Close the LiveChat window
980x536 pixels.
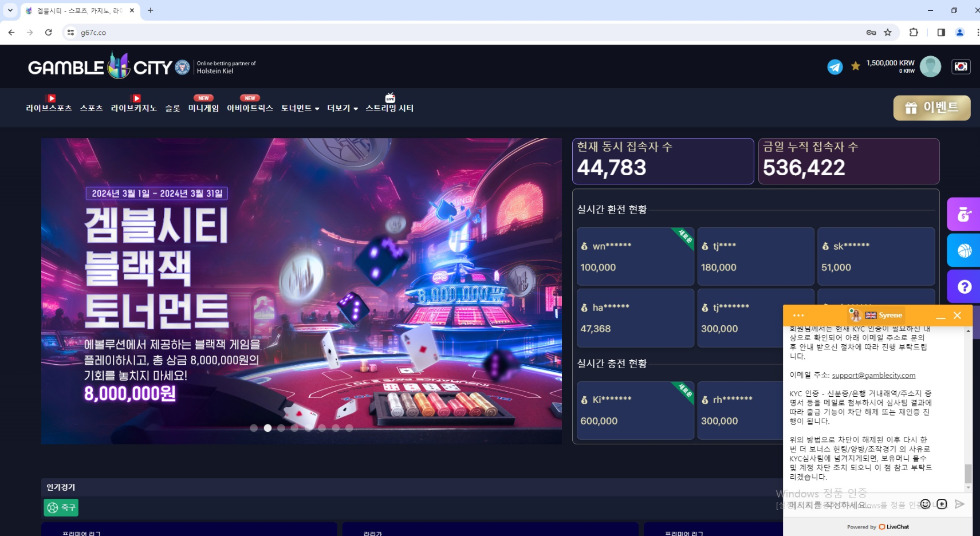point(957,316)
